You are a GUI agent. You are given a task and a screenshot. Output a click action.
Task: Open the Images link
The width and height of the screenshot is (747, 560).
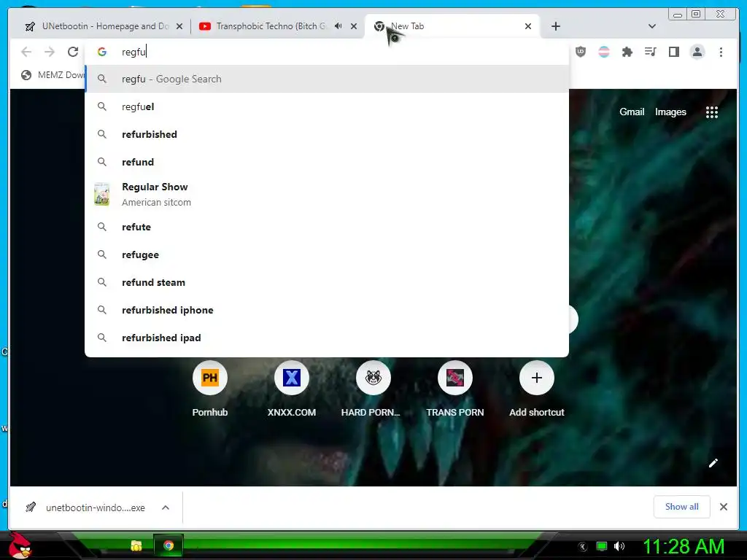click(670, 112)
